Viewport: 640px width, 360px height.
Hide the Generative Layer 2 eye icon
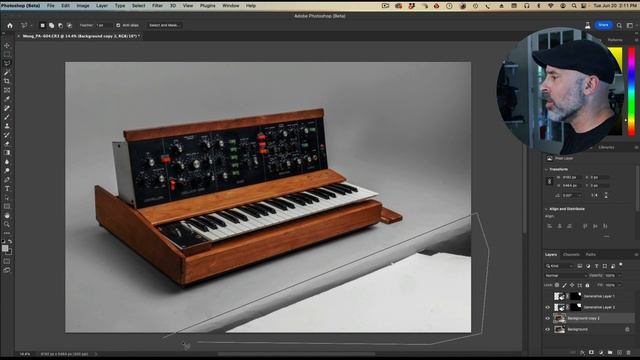pos(548,307)
